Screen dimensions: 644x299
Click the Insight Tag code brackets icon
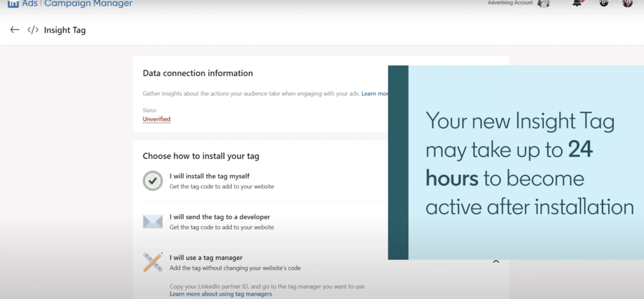coord(33,30)
